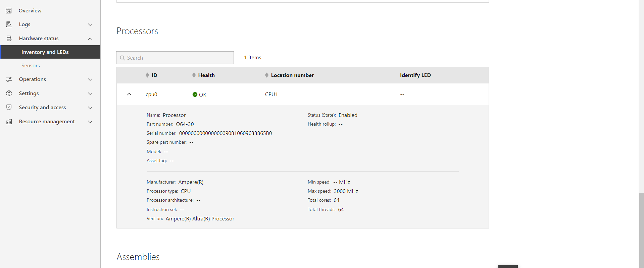The height and width of the screenshot is (268, 644).
Task: Click the 3000 MHz max speed
Action: (x=346, y=191)
